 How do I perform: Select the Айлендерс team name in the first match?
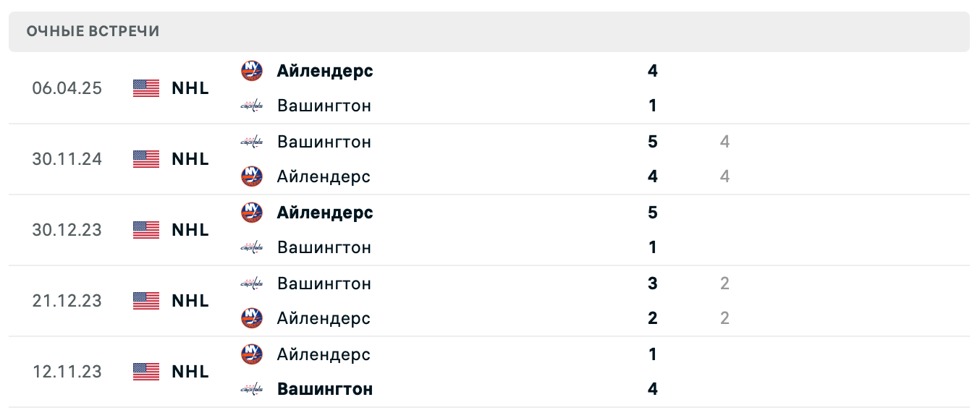[325, 71]
